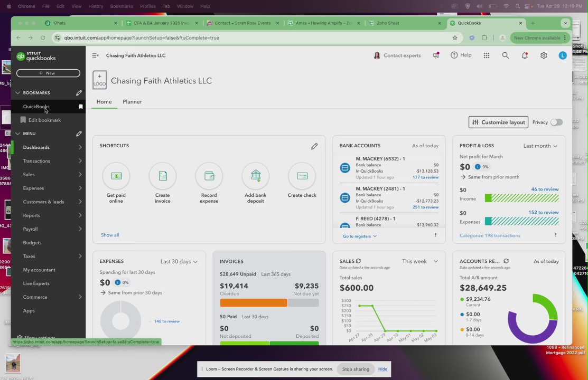Switch to the 17hats browser tab

(x=81, y=23)
